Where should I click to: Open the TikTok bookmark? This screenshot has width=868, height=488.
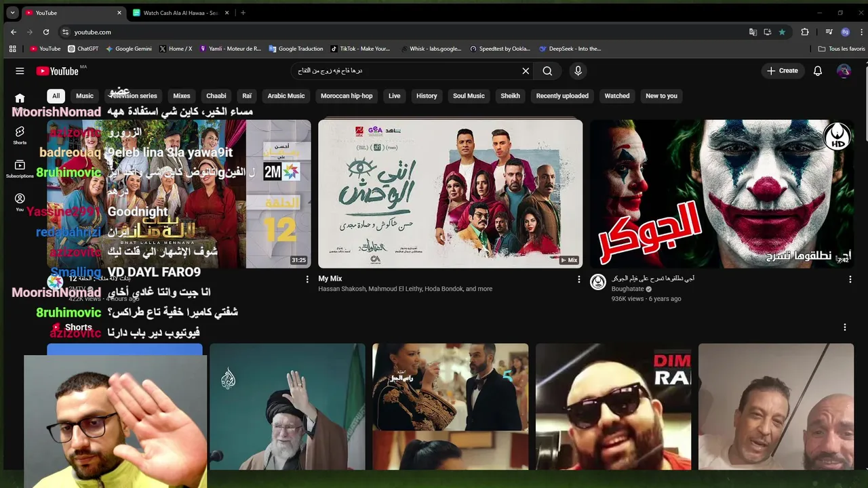361,49
